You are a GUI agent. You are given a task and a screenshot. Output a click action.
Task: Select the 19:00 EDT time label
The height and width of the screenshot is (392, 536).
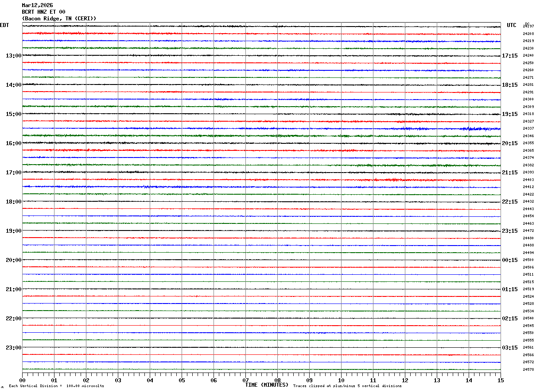pyautogui.click(x=14, y=231)
